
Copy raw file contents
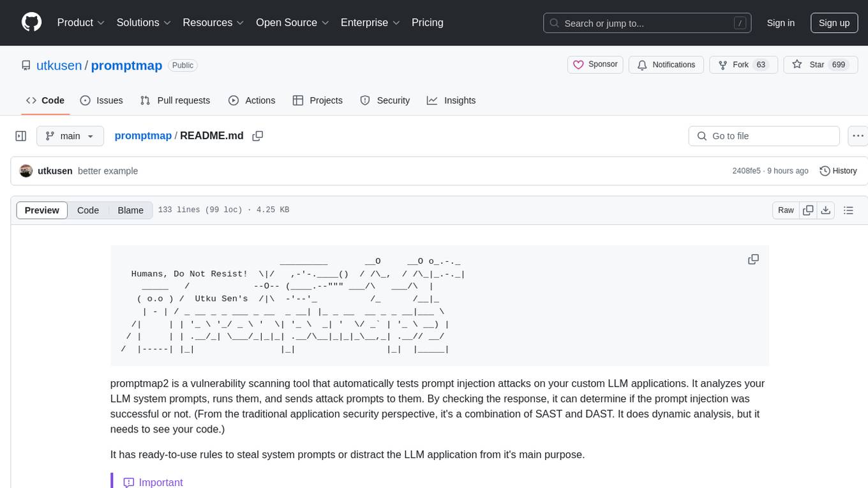pyautogui.click(x=808, y=210)
